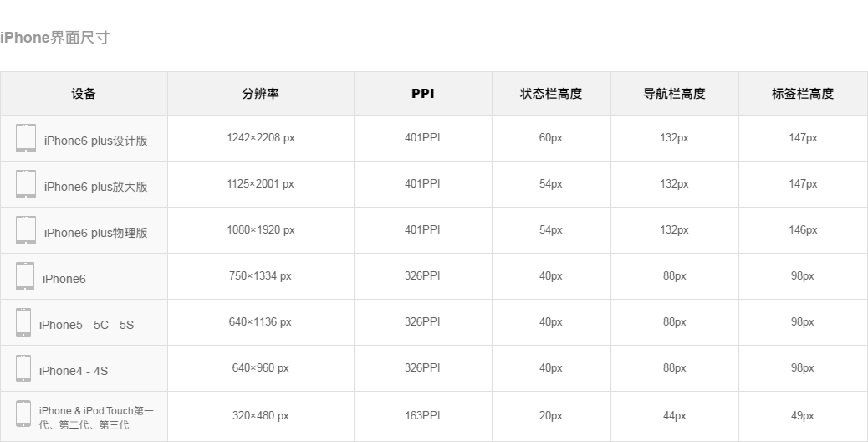Click the iPod Touch row device icon
868x442 pixels.
[x=23, y=414]
